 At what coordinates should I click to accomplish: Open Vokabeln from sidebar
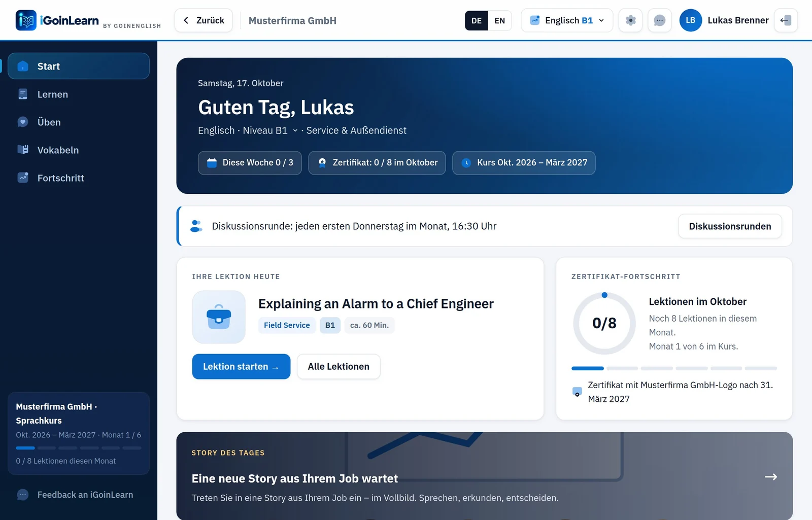(x=79, y=150)
